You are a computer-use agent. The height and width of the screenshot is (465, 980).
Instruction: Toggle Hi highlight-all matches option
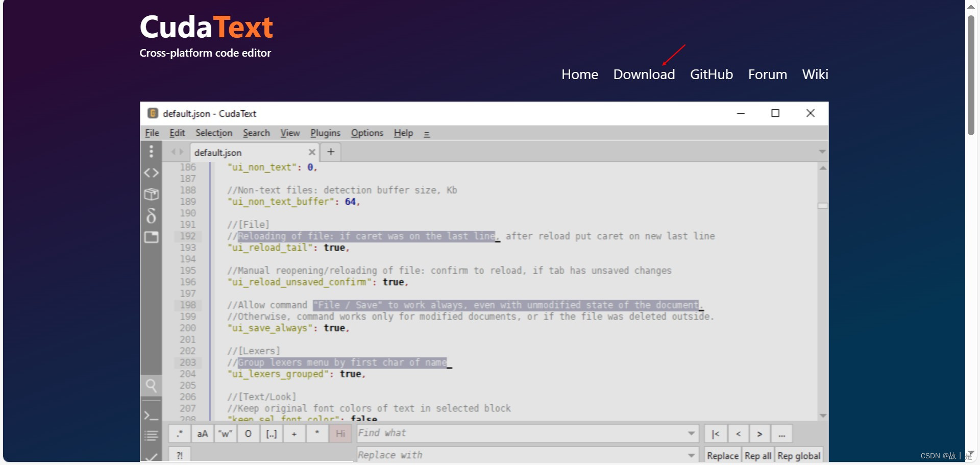point(340,434)
